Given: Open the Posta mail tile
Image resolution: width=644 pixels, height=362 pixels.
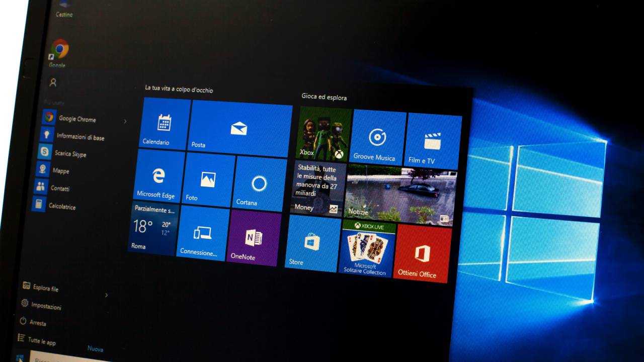Looking at the screenshot, I should [x=240, y=128].
